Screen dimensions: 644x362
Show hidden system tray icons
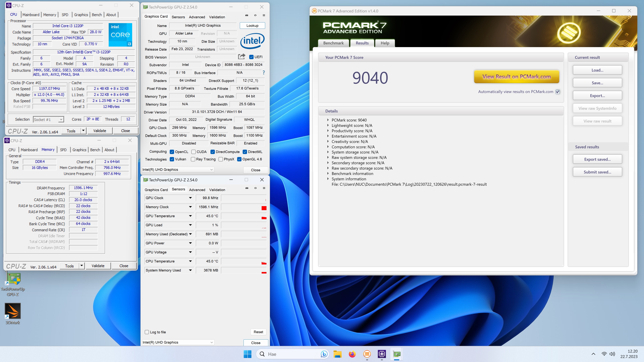click(x=593, y=354)
